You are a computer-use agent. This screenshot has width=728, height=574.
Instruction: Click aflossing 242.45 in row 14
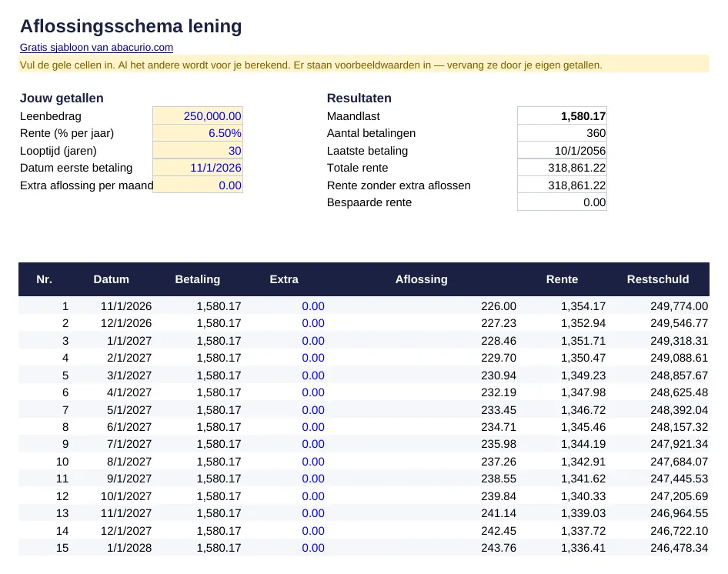499,531
